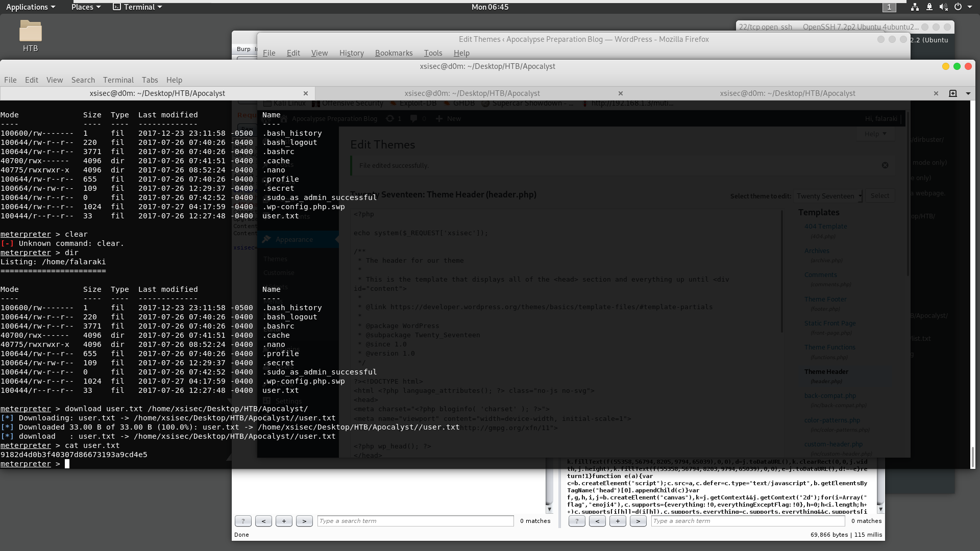
Task: Open Firefox View menu
Action: point(320,53)
